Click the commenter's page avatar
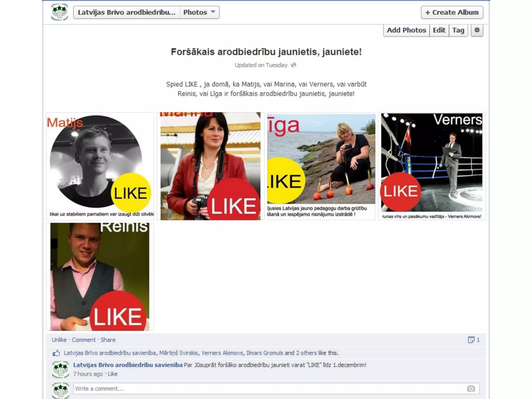 click(x=60, y=369)
